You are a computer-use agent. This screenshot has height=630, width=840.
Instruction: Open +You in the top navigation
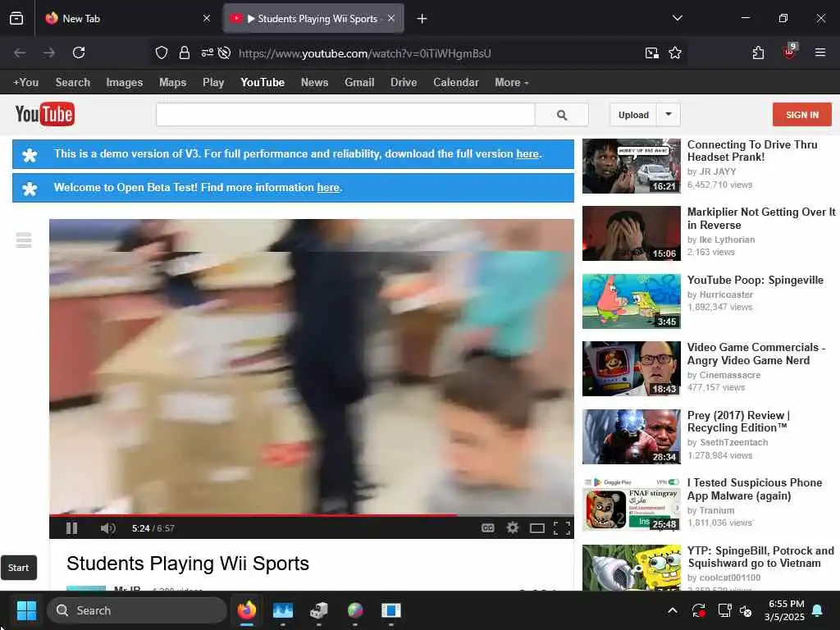click(x=25, y=83)
